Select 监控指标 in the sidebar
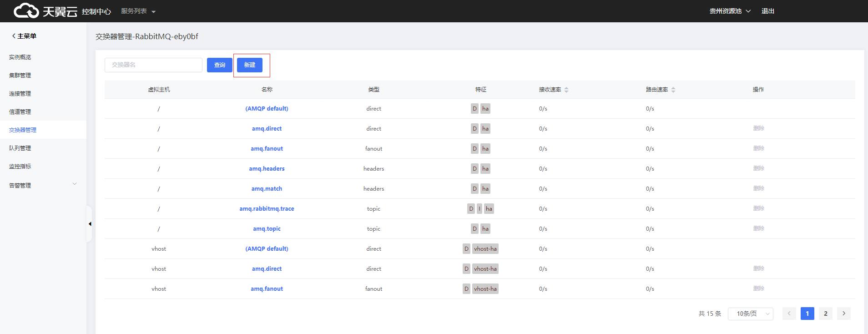 click(x=20, y=166)
